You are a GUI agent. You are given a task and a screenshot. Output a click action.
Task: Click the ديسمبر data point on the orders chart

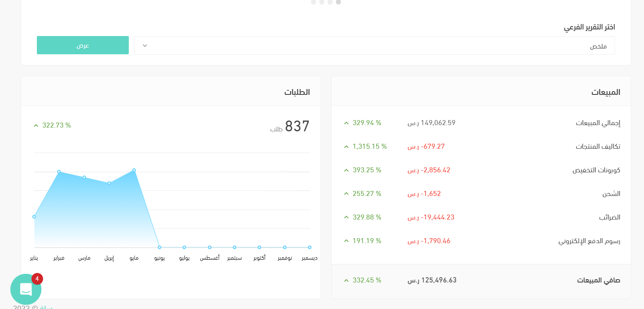click(x=310, y=247)
